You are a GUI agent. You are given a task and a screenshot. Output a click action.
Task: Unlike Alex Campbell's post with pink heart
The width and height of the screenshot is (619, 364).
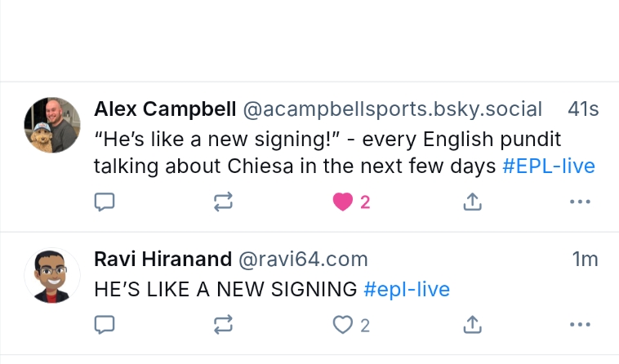pos(343,202)
